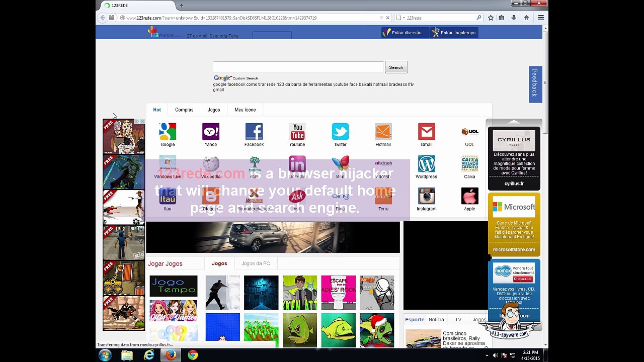644x362 pixels.
Task: Switch to the Meu ícone tab
Action: (245, 110)
